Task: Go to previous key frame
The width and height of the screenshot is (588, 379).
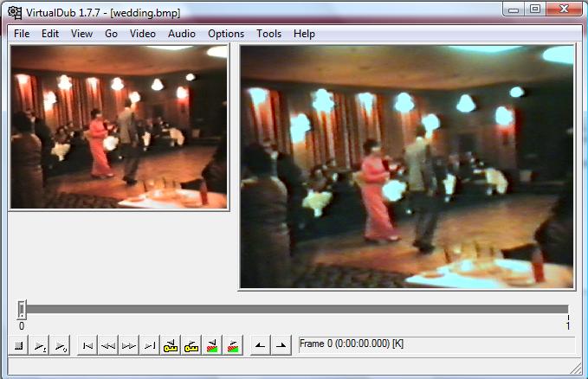Action: pyautogui.click(x=171, y=345)
